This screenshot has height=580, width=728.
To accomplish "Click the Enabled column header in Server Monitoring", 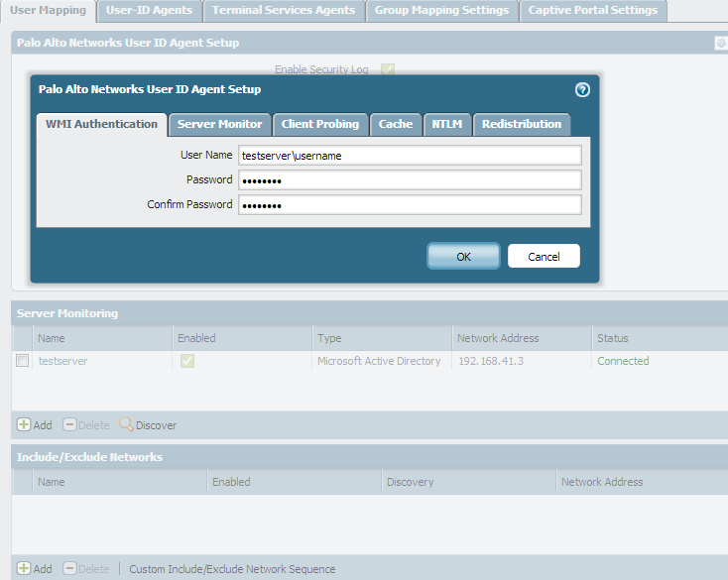I will pyautogui.click(x=242, y=338).
